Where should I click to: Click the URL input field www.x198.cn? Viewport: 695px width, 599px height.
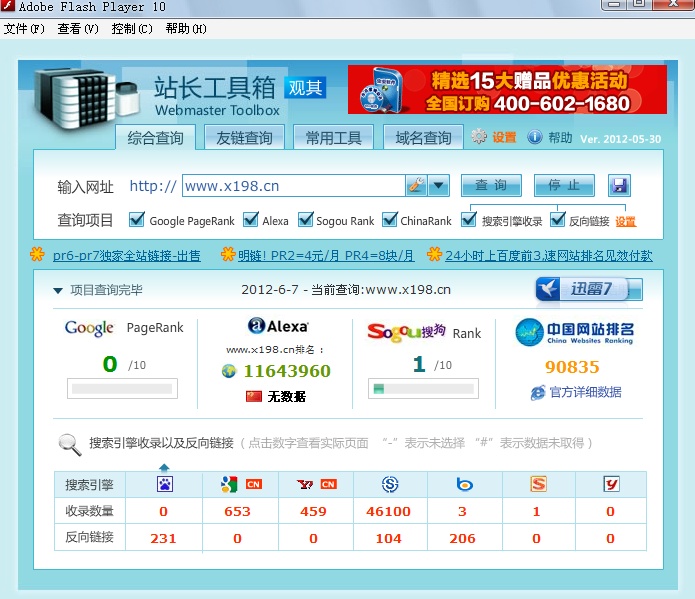(293, 185)
